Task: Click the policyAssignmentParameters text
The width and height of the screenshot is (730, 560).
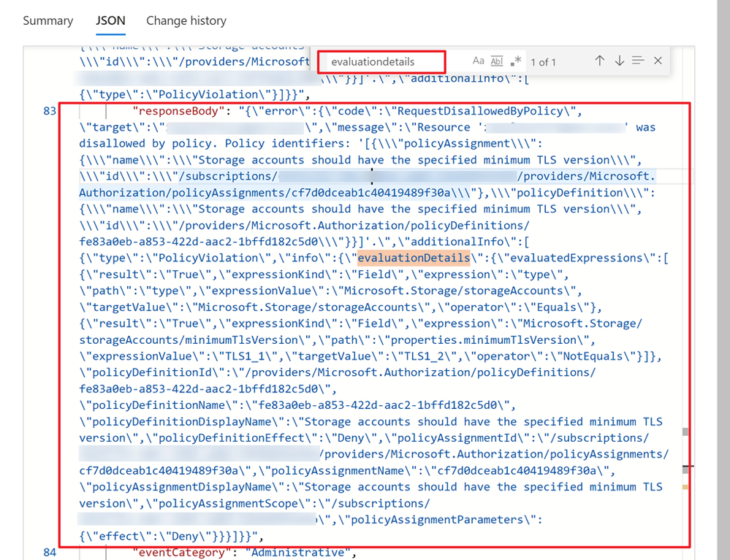Action: click(x=437, y=520)
